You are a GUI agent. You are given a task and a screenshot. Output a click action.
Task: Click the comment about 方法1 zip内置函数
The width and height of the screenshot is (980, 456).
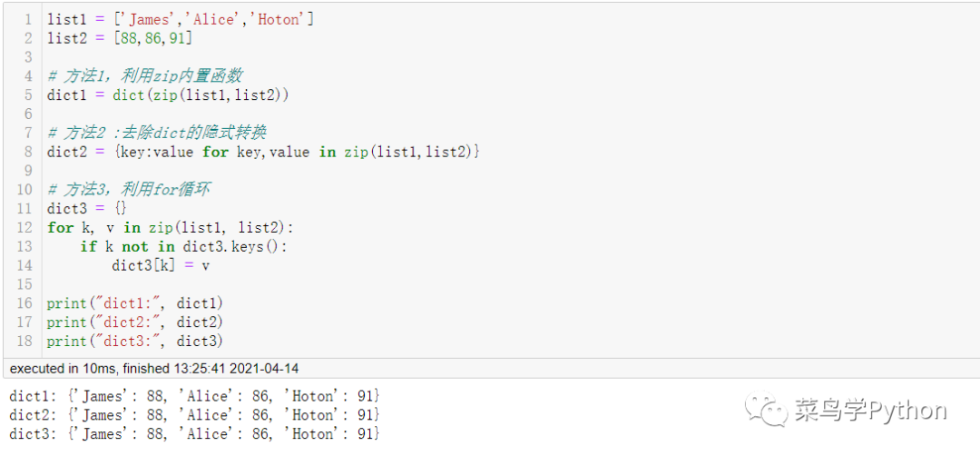click(x=145, y=75)
